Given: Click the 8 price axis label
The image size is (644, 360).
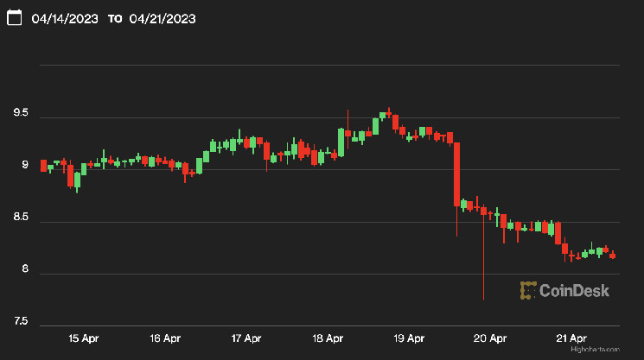Looking at the screenshot, I should [x=25, y=271].
